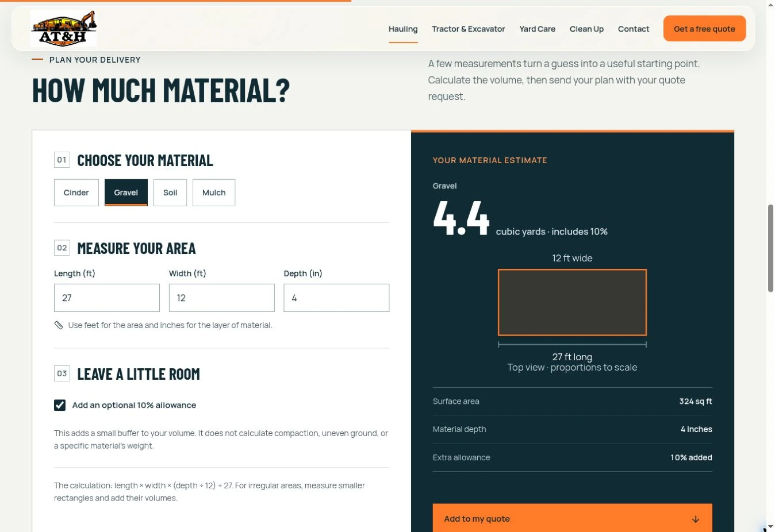Choose the Soil material option
This screenshot has height=532, width=775.
click(x=170, y=192)
